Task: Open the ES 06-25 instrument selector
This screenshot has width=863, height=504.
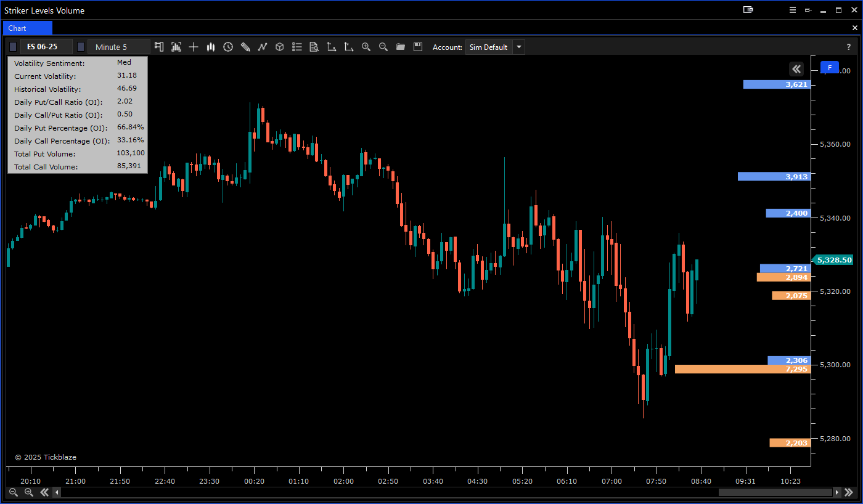Action: (x=46, y=47)
